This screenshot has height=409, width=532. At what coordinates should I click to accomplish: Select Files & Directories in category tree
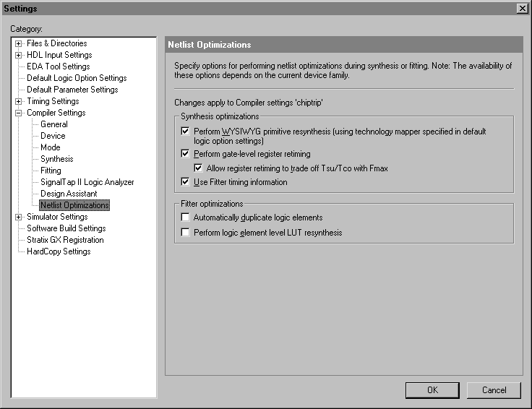57,43
